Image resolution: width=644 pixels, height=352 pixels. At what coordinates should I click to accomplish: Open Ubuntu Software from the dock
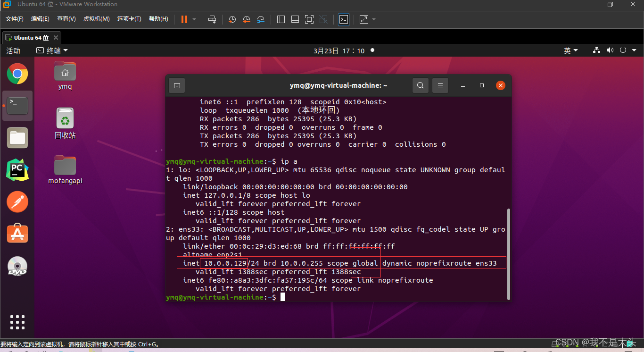17,234
